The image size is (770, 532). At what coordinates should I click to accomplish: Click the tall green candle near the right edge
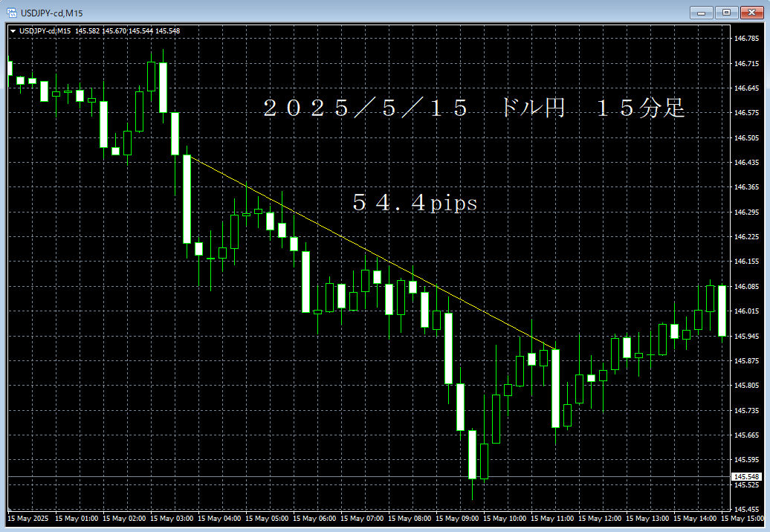click(723, 312)
